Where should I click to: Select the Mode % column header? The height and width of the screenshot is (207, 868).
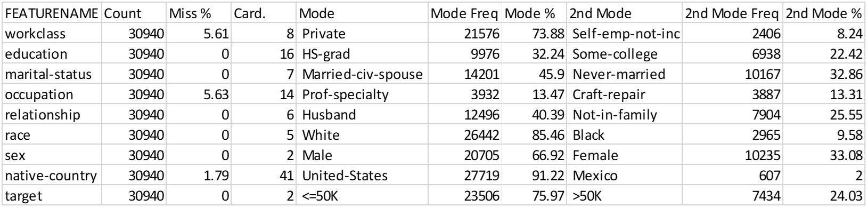pos(535,13)
